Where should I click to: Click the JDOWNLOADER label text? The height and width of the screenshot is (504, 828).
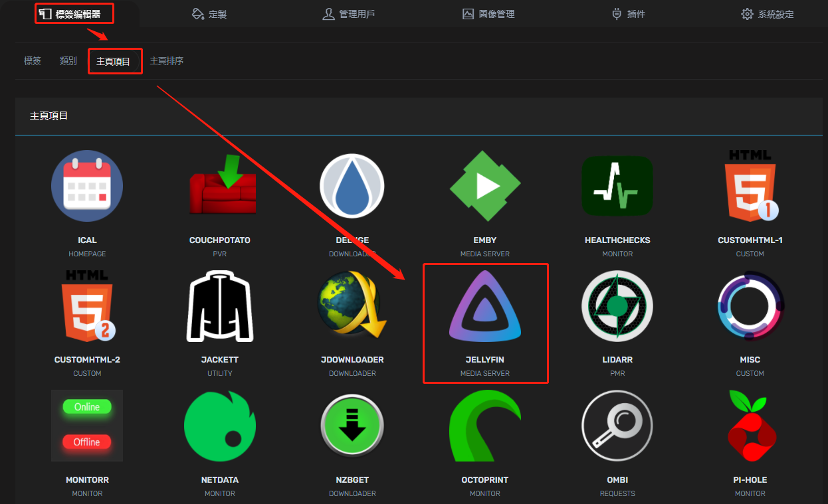click(352, 360)
